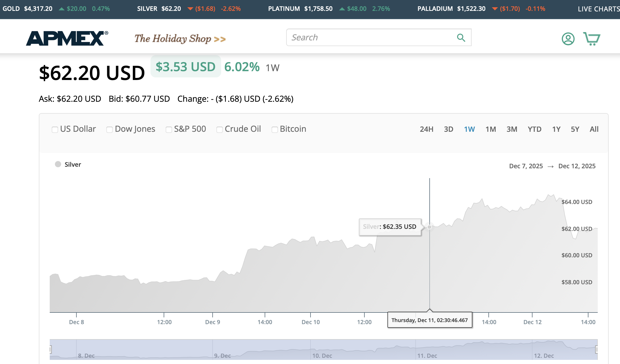This screenshot has height=364, width=620.
Task: Enable the Crude Oil comparison checkbox
Action: [x=219, y=129]
